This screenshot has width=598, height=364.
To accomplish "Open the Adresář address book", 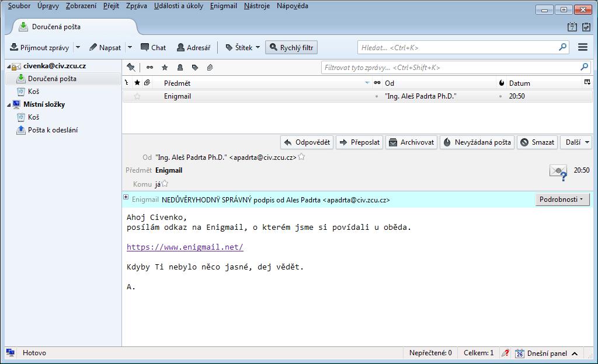I will 194,48.
